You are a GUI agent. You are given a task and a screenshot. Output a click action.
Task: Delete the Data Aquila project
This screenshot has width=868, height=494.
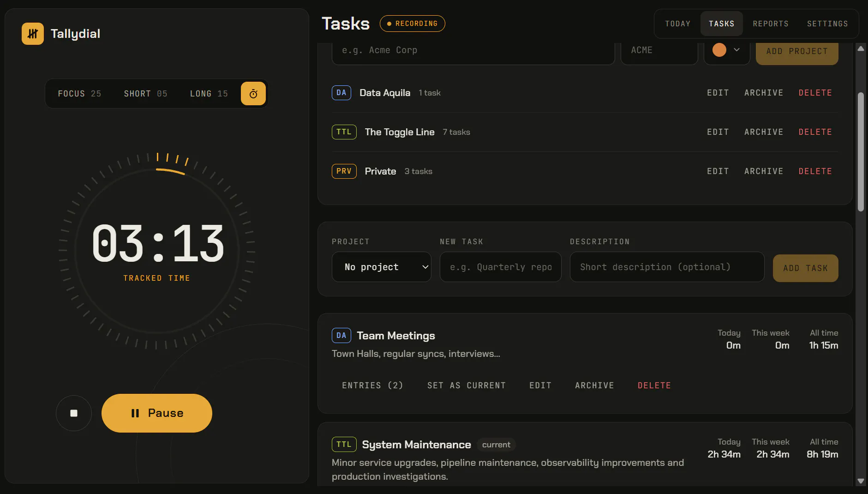pos(815,93)
